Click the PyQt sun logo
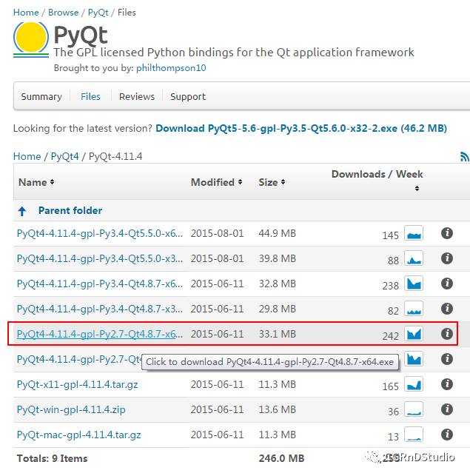Viewport: 470px width, 476px height. (31, 39)
